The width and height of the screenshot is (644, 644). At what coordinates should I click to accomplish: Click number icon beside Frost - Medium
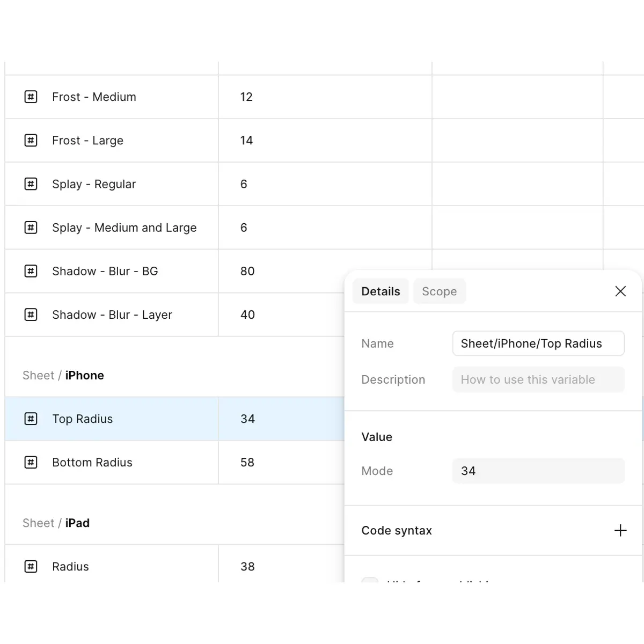(31, 97)
